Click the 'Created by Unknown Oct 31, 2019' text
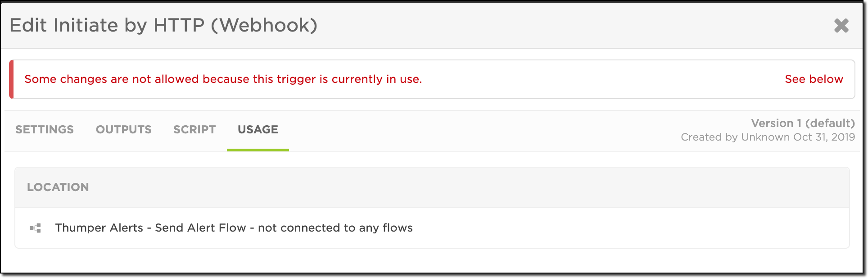This screenshot has width=868, height=278. (x=767, y=137)
